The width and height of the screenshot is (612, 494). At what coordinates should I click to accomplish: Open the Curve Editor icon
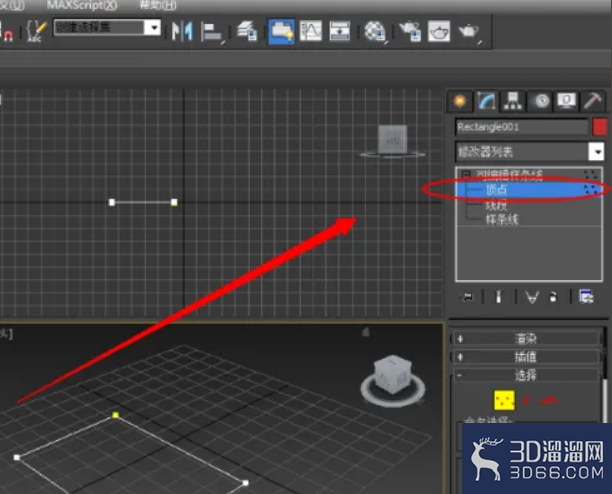(x=310, y=31)
